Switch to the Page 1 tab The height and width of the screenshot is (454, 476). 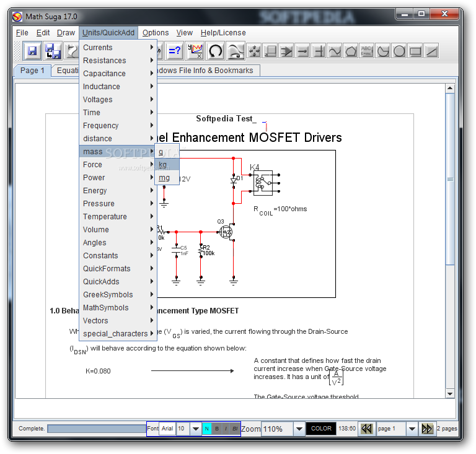pos(32,71)
